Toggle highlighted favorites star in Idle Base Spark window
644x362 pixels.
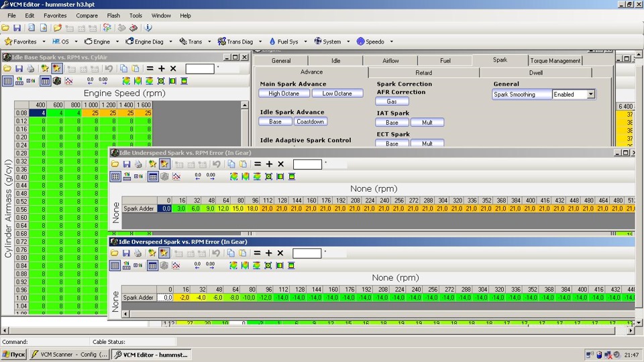56,68
